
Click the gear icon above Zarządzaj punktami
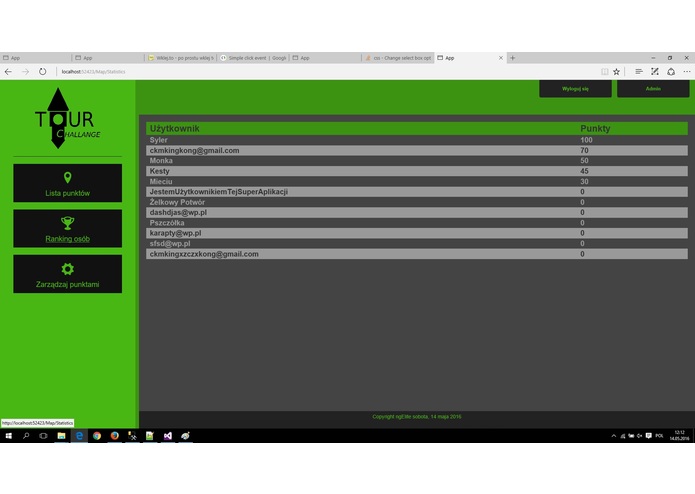[x=67, y=269]
